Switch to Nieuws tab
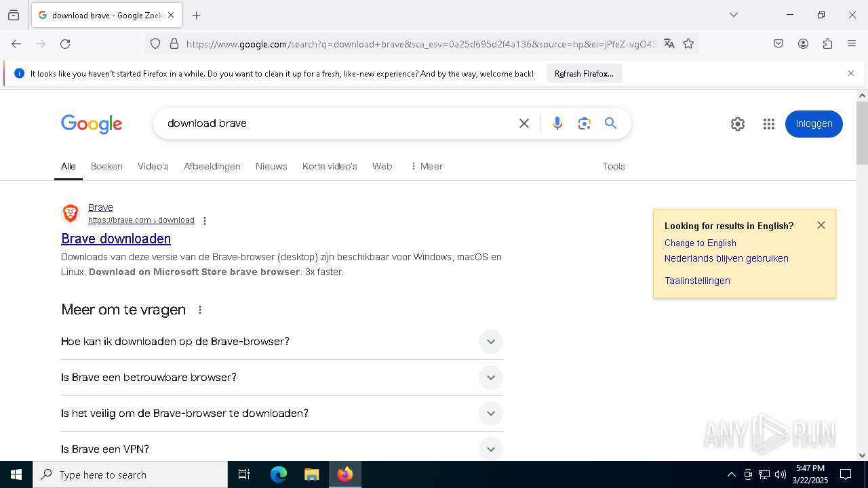The width and height of the screenshot is (868, 488). (x=271, y=166)
